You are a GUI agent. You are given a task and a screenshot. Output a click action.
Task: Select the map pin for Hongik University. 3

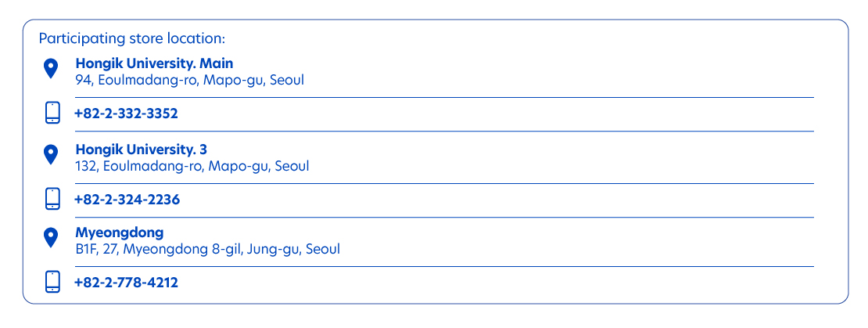pos(51,154)
